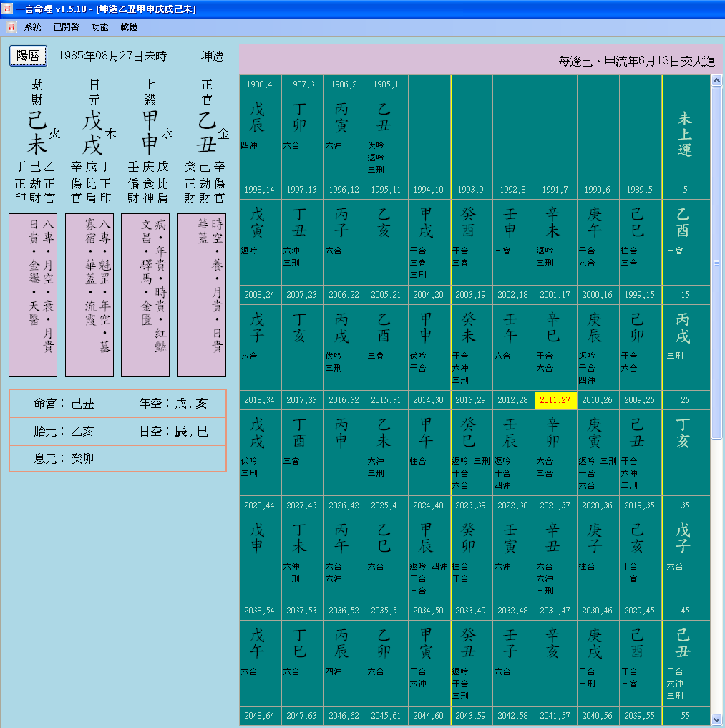Select year header 1988,4
This screenshot has height=728, width=725.
(260, 84)
